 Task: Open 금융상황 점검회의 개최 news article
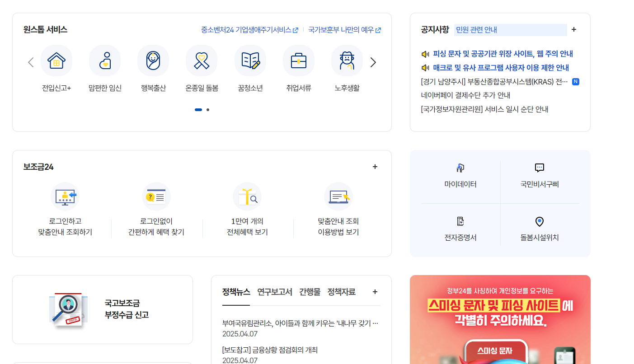(x=270, y=350)
